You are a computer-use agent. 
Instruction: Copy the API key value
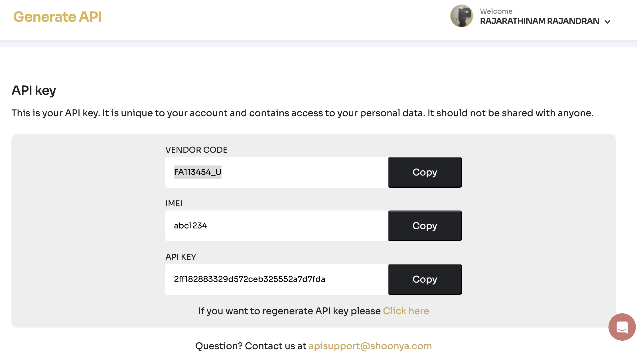click(x=425, y=279)
